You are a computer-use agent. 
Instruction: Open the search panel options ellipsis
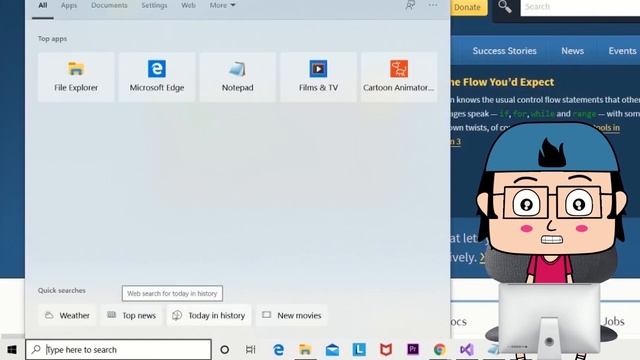pos(433,5)
